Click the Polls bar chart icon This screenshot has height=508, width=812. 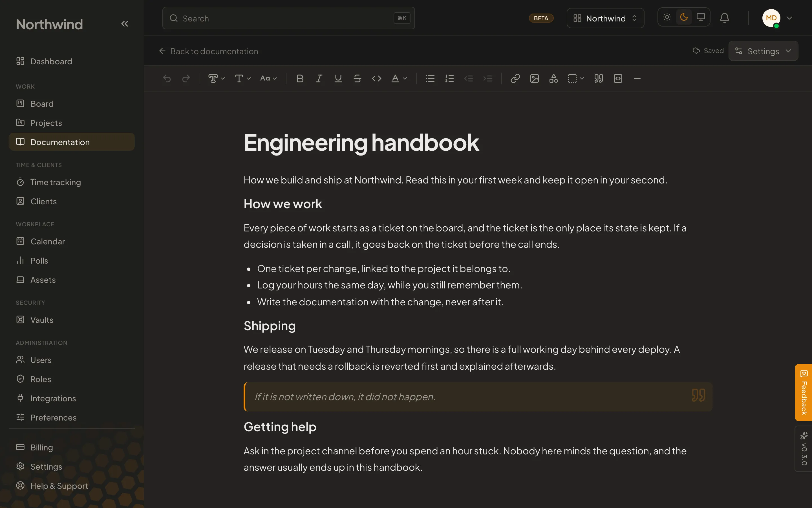20,260
